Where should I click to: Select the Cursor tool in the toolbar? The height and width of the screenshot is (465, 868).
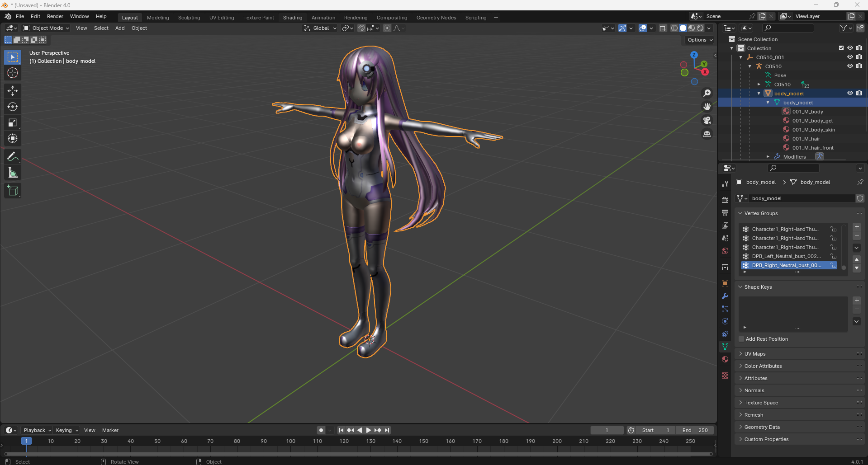tap(13, 73)
